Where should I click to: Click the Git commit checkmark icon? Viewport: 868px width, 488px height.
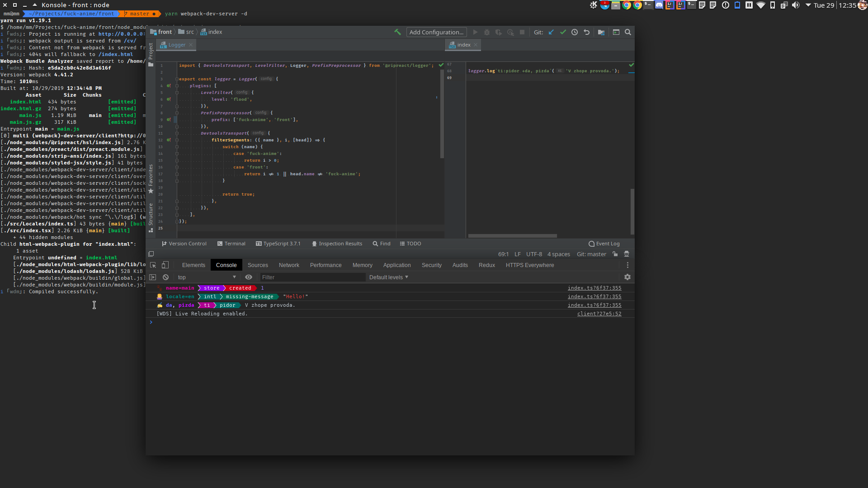click(x=563, y=32)
